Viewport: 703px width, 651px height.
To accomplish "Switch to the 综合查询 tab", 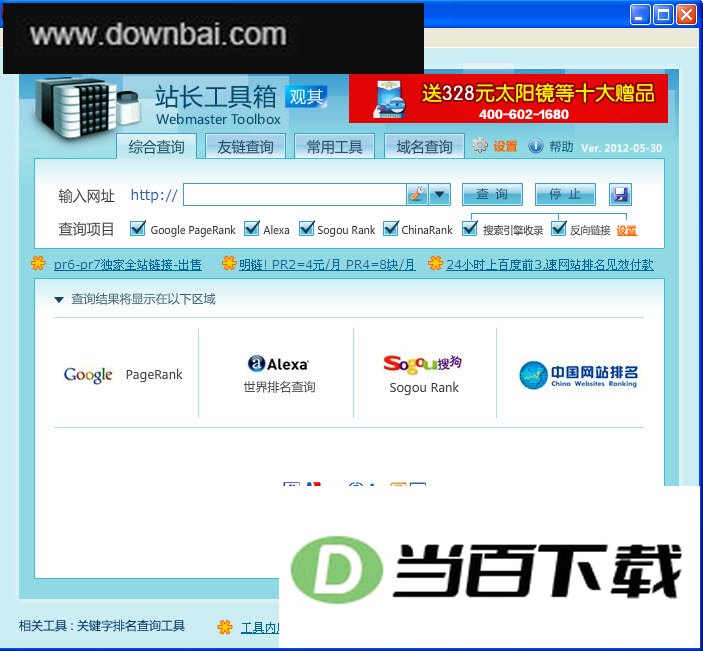I will pos(156,146).
